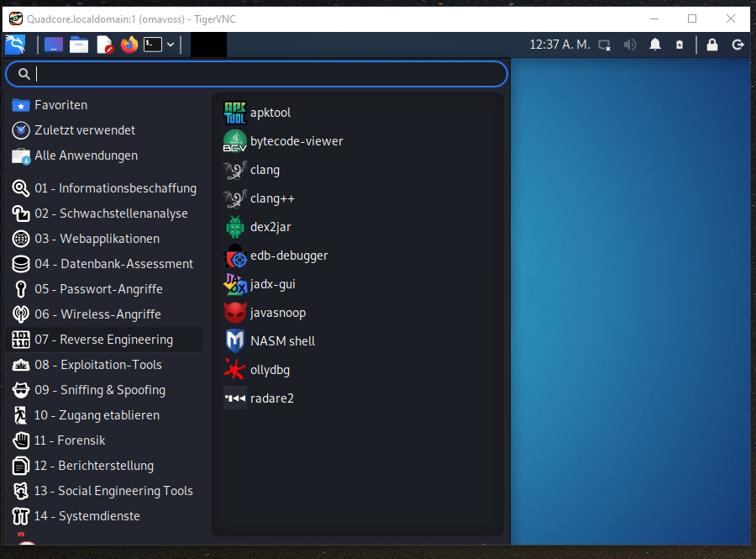
Task: Open 08 - Exploitation-Tools category
Action: pyautogui.click(x=105, y=365)
